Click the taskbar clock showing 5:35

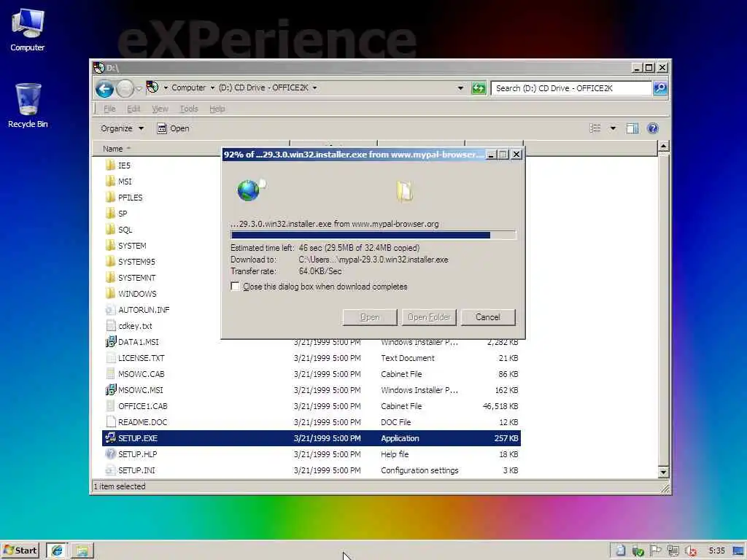pyautogui.click(x=716, y=551)
